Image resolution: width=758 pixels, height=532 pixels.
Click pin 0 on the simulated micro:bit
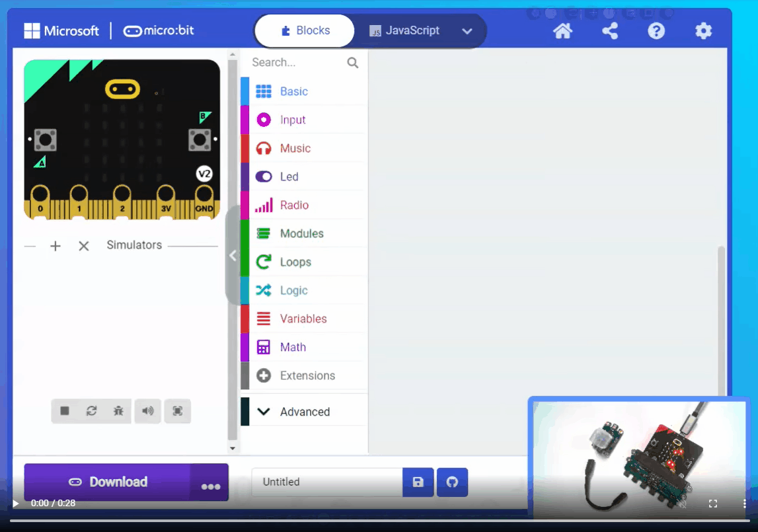click(40, 201)
